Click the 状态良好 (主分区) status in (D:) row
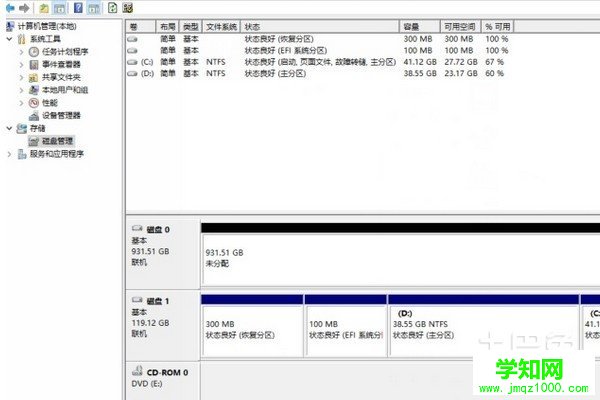Viewport: 600px width, 400px height. (x=275, y=73)
